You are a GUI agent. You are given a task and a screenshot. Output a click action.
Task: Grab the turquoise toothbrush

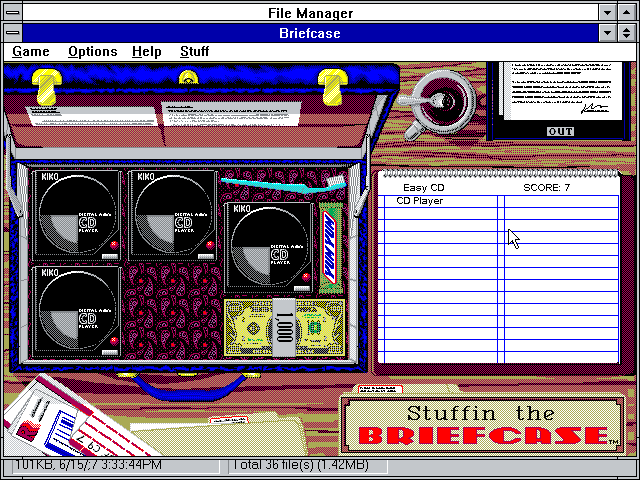[282, 183]
